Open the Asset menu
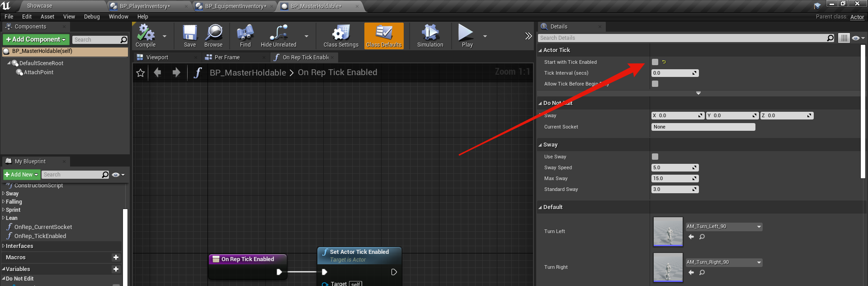The image size is (868, 286). click(x=47, y=17)
